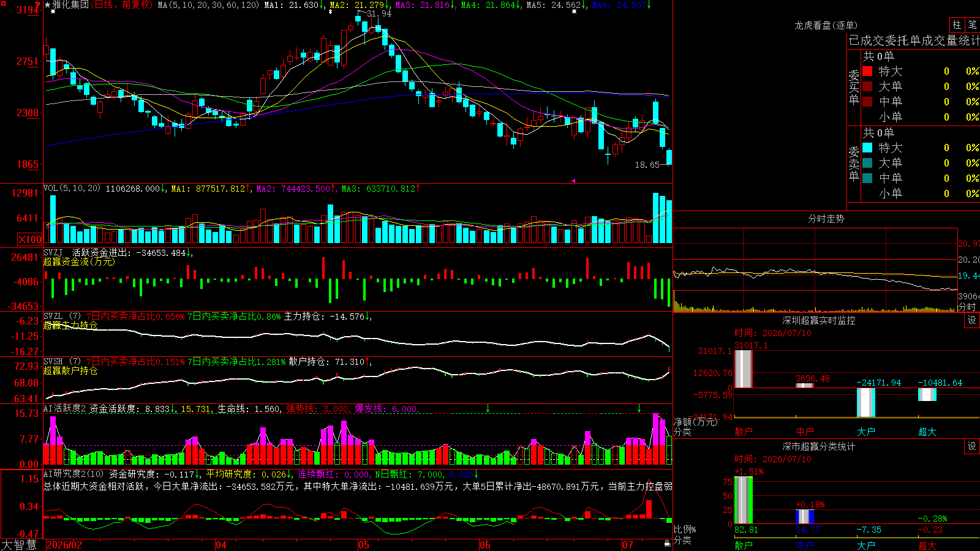Click the magenta triangle marker below the candlestick chart

tap(574, 181)
